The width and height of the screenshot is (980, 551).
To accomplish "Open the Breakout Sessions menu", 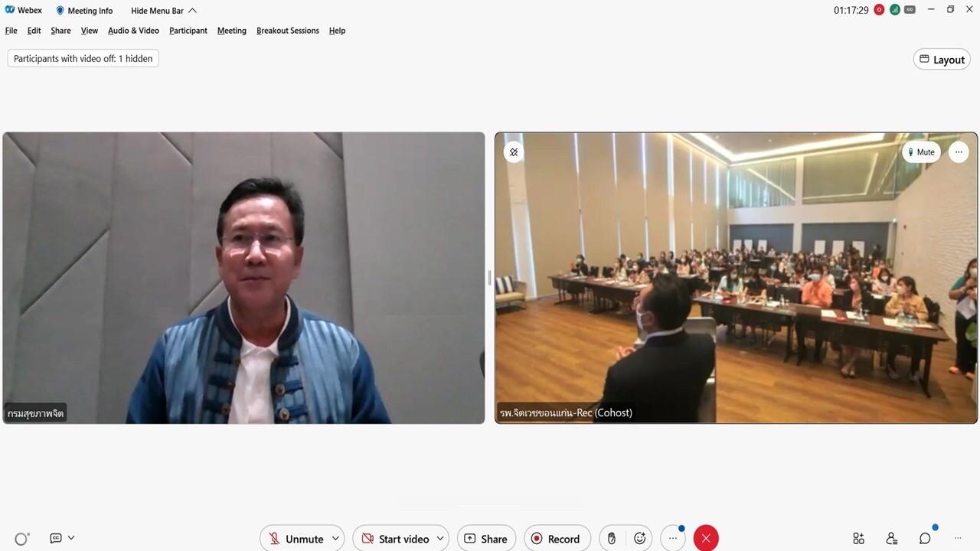I will coord(287,31).
